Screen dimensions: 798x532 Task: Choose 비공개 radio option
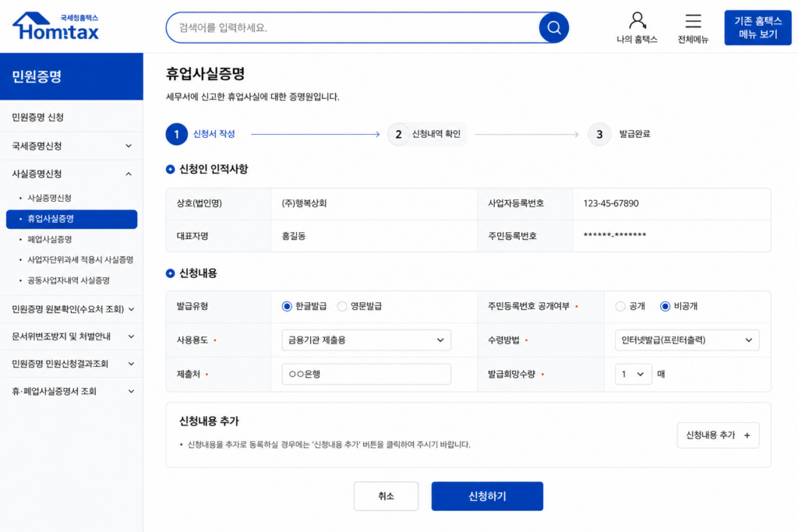pos(665,306)
